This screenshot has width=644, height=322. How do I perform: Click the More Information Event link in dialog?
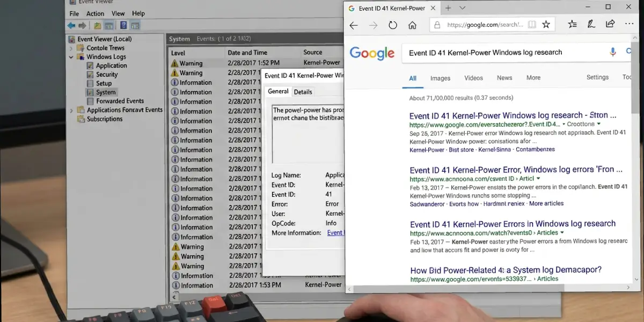(335, 233)
